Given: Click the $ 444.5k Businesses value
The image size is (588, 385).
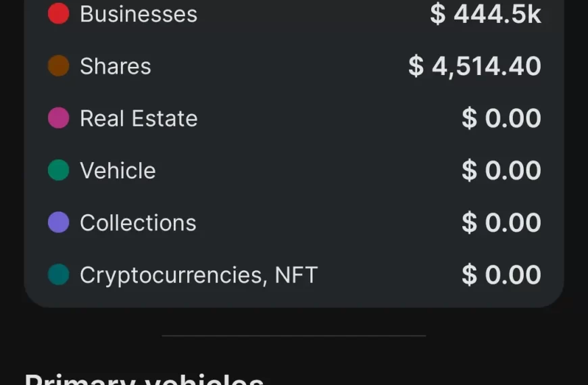Looking at the screenshot, I should pos(485,14).
